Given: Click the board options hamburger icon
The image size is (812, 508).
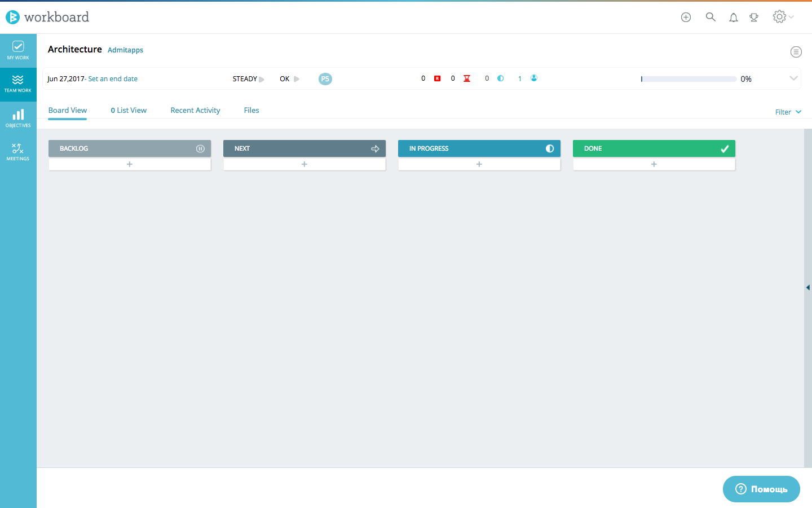Looking at the screenshot, I should [x=796, y=51].
